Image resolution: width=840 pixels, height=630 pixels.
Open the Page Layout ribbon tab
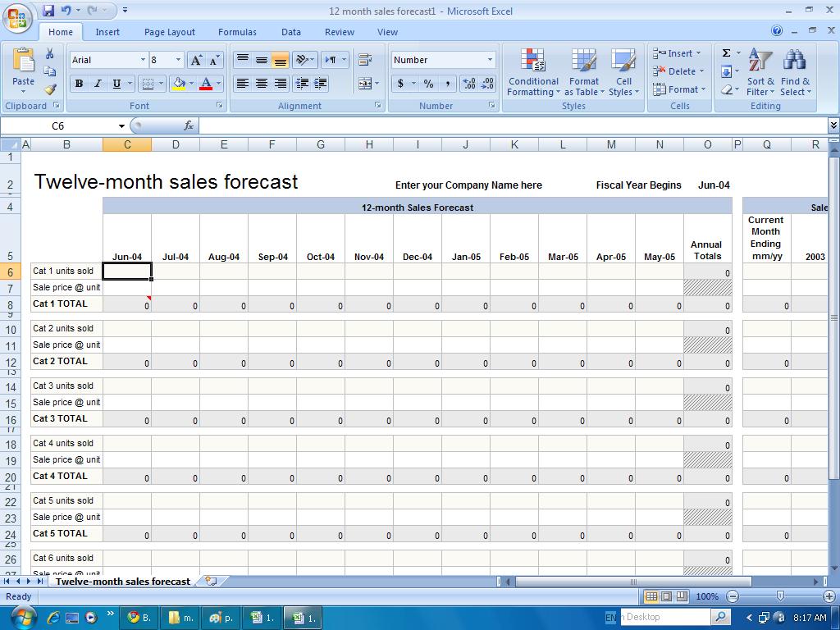169,32
